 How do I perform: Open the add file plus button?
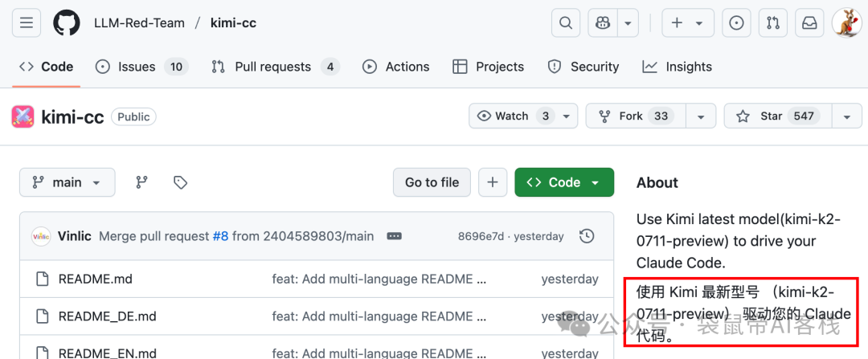(493, 182)
